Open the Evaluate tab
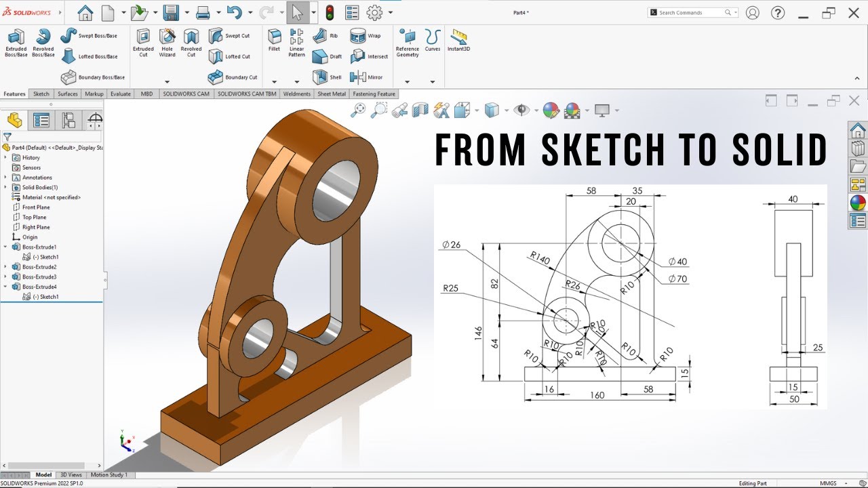 121,94
